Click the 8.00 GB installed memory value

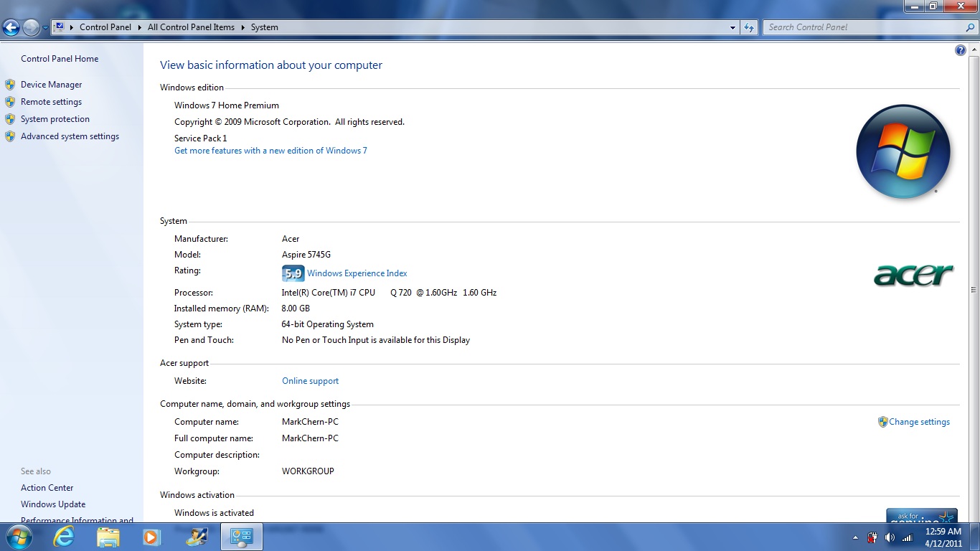click(296, 309)
